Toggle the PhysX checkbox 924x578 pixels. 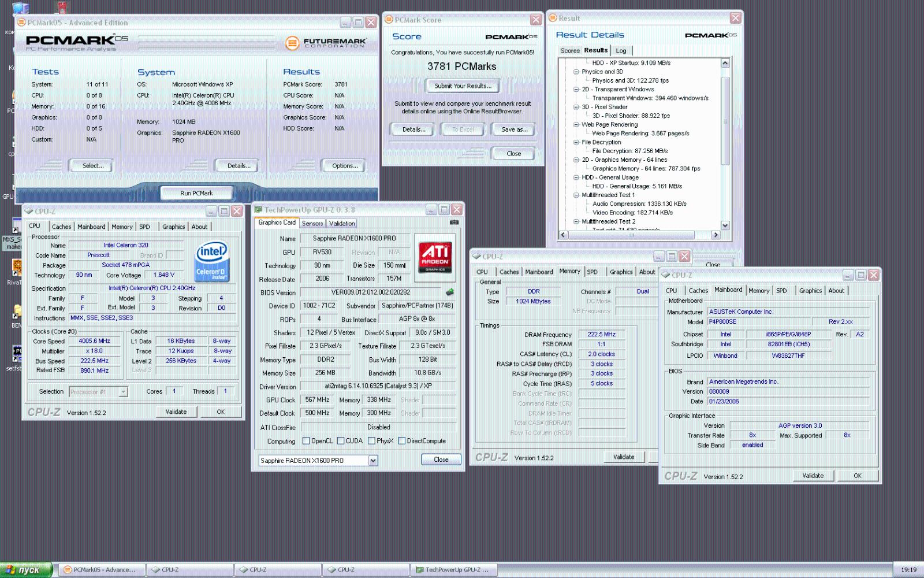pos(371,441)
